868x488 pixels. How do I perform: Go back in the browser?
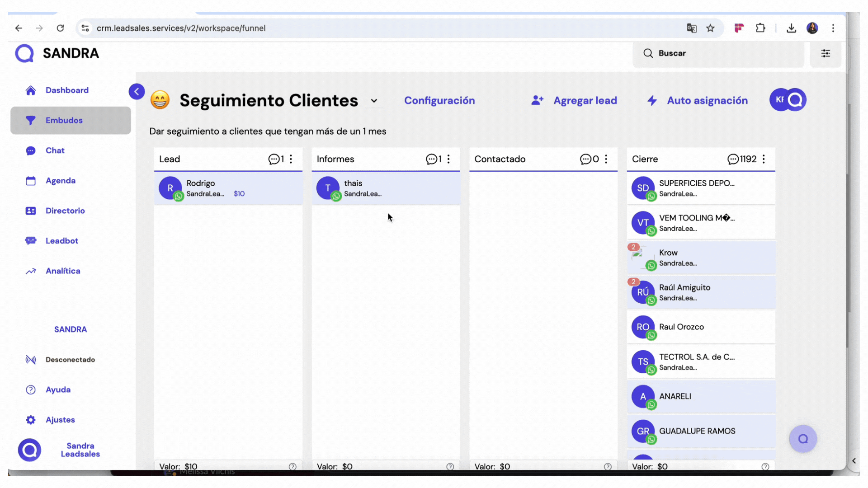click(19, 28)
